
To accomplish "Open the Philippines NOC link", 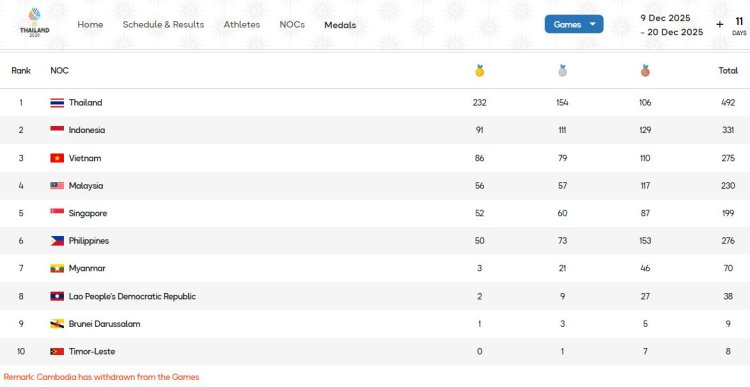I will pos(89,241).
